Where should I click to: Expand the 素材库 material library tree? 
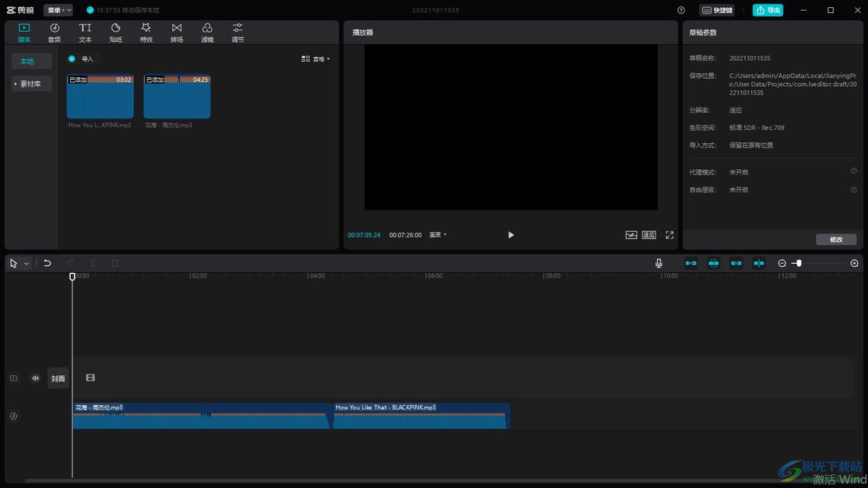coord(29,84)
